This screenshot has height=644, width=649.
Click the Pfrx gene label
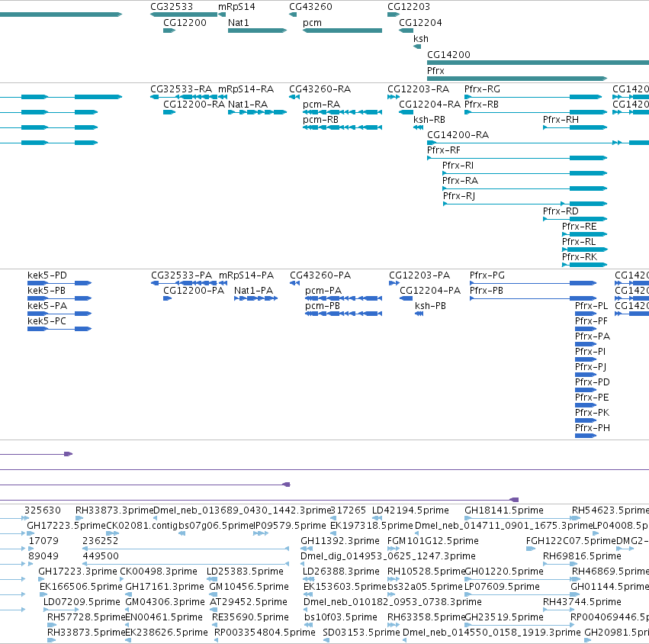(x=435, y=71)
